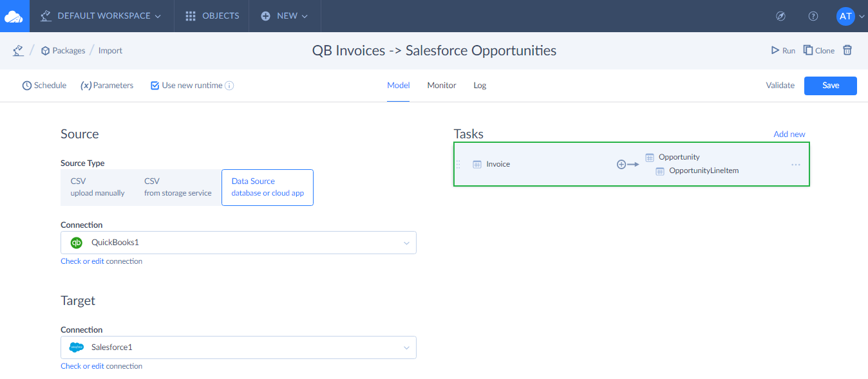Open the Schedule settings

tap(44, 85)
